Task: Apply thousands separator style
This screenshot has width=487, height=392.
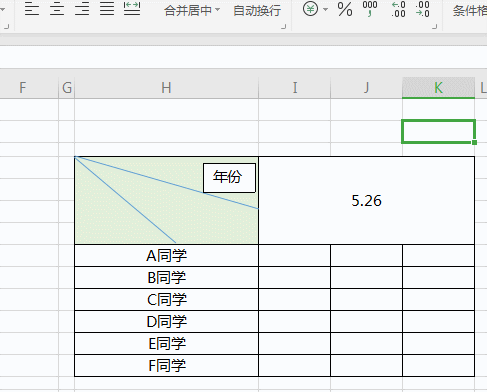Action: (x=370, y=9)
